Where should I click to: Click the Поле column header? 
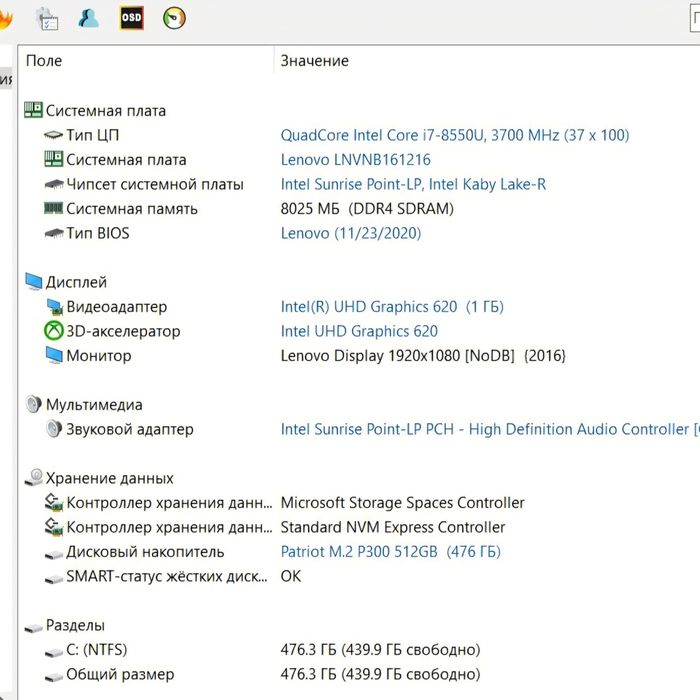click(44, 61)
